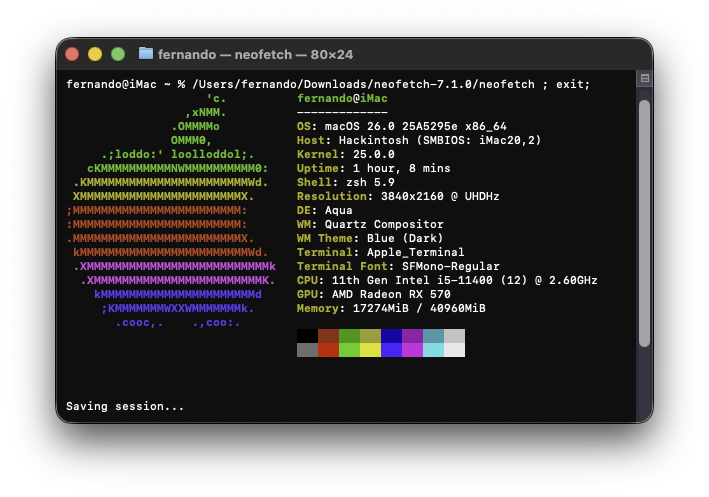Click the 'Resolution: 3840x2160 @ UHDHz' line
The width and height of the screenshot is (709, 497).
398,196
